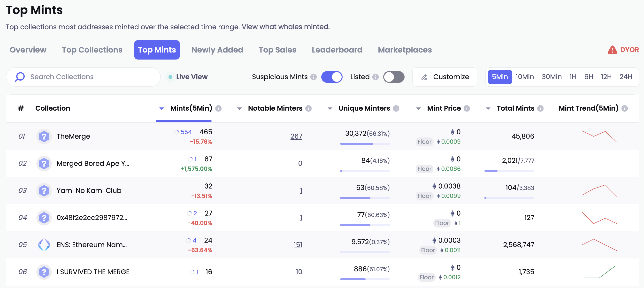The image size is (644, 288).
Task: Click the info icon beside Mint Trend(5Min)
Action: (624, 108)
